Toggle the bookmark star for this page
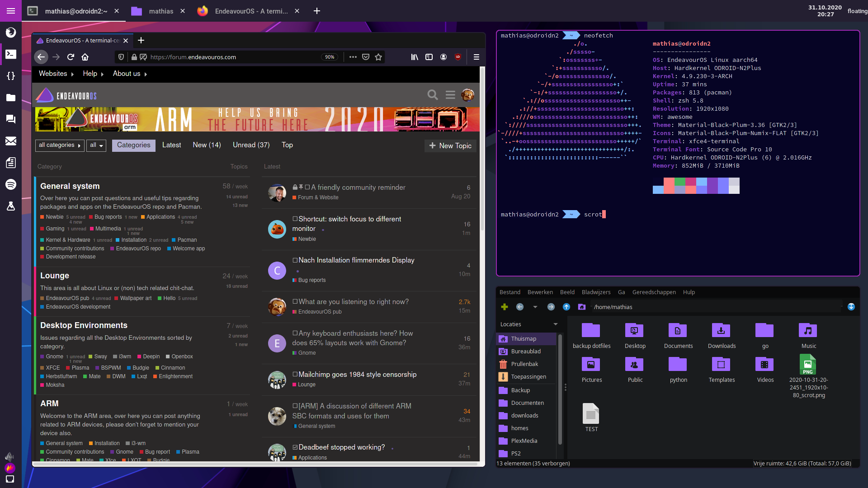This screenshot has height=488, width=868. pos(378,57)
